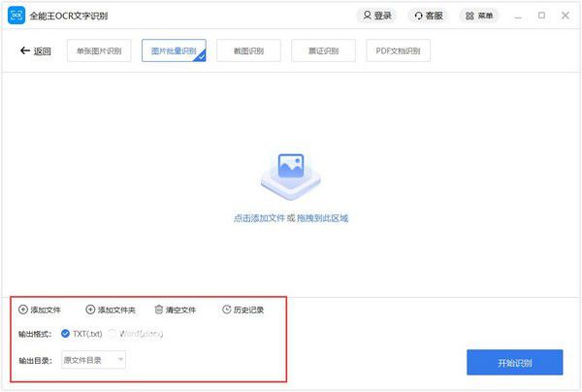Select TXT(.txt) output format radio
This screenshot has width=582, height=392.
[x=65, y=334]
